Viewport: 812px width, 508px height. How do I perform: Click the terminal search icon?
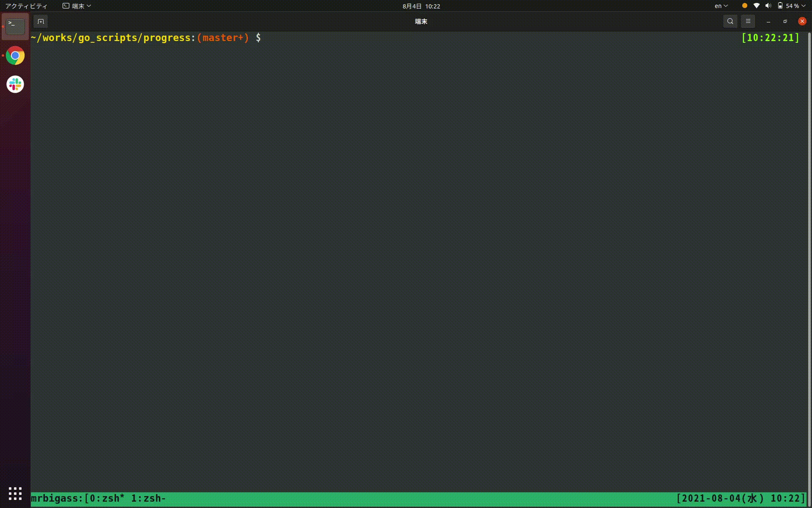pyautogui.click(x=730, y=21)
